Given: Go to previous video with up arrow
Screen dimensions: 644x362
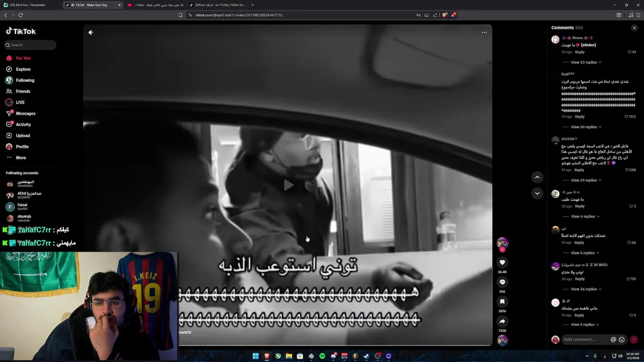Looking at the screenshot, I should point(537,177).
